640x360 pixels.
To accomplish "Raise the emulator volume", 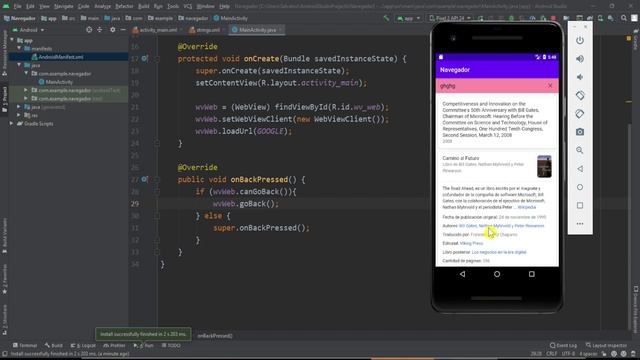I will (580, 59).
